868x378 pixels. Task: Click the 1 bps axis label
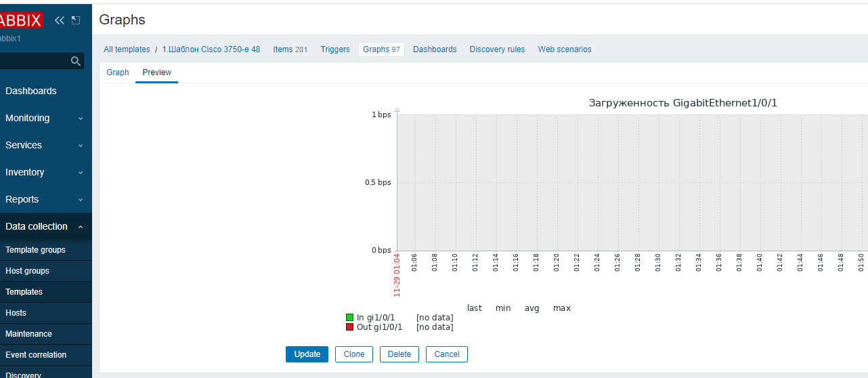tap(381, 115)
